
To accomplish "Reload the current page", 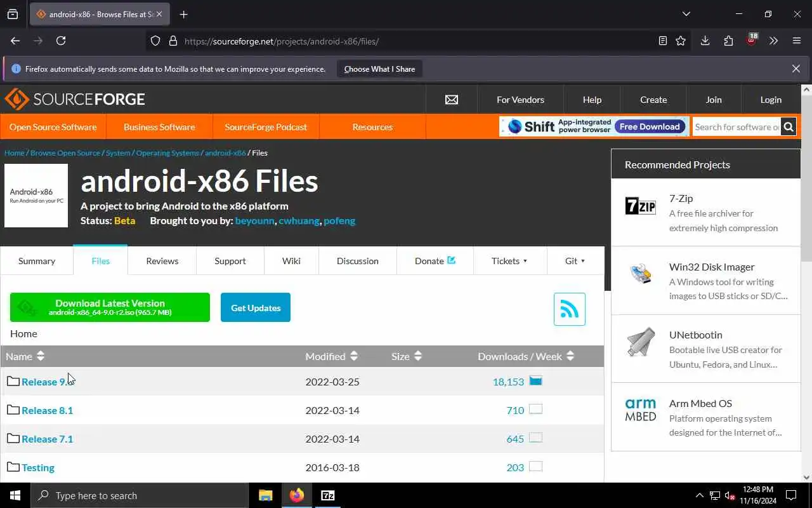I will pyautogui.click(x=61, y=41).
